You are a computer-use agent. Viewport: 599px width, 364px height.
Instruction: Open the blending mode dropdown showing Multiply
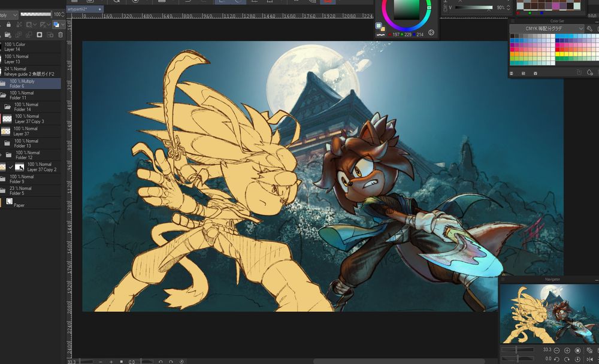click(9, 15)
